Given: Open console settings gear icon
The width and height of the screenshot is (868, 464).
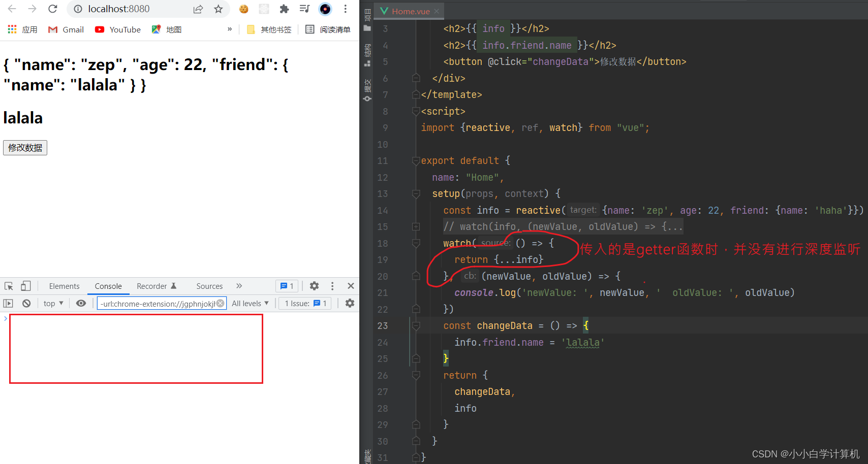Looking at the screenshot, I should click(350, 303).
